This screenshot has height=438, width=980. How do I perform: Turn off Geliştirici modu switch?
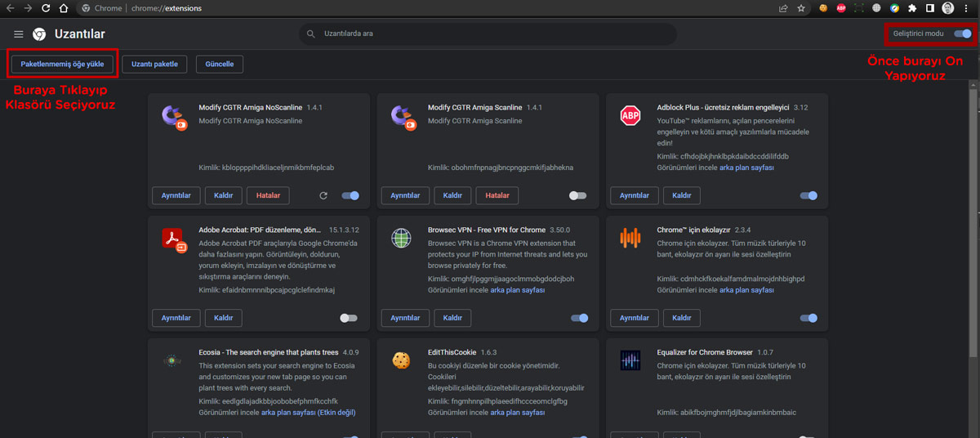pyautogui.click(x=963, y=34)
